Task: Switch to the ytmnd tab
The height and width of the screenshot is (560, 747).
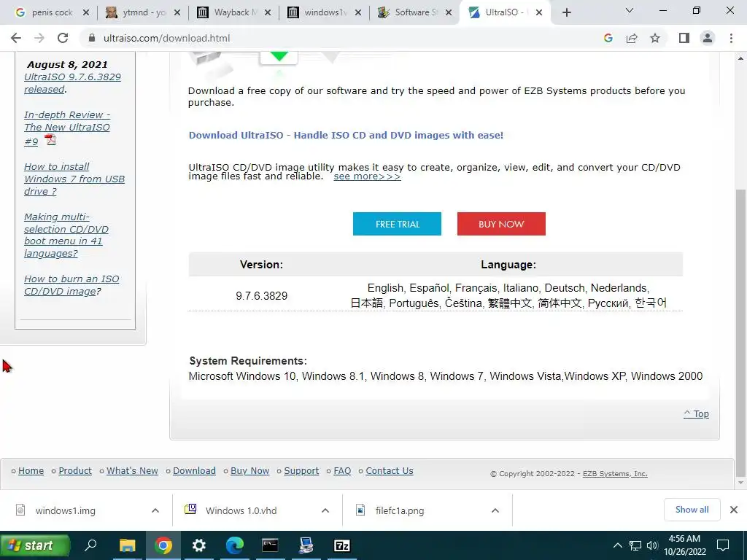Action: (x=142, y=12)
